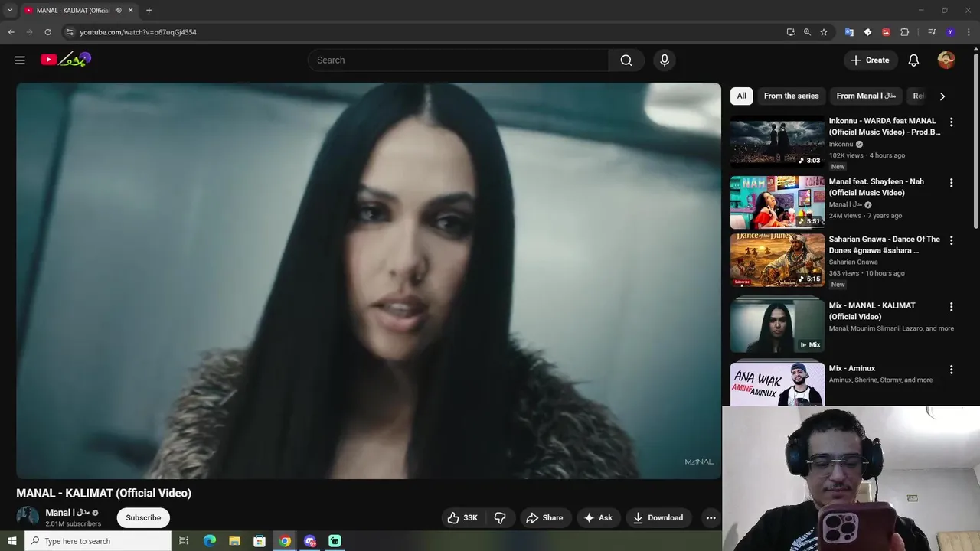Image resolution: width=980 pixels, height=551 pixels.
Task: Dislike the KALIMAT video
Action: click(x=500, y=518)
